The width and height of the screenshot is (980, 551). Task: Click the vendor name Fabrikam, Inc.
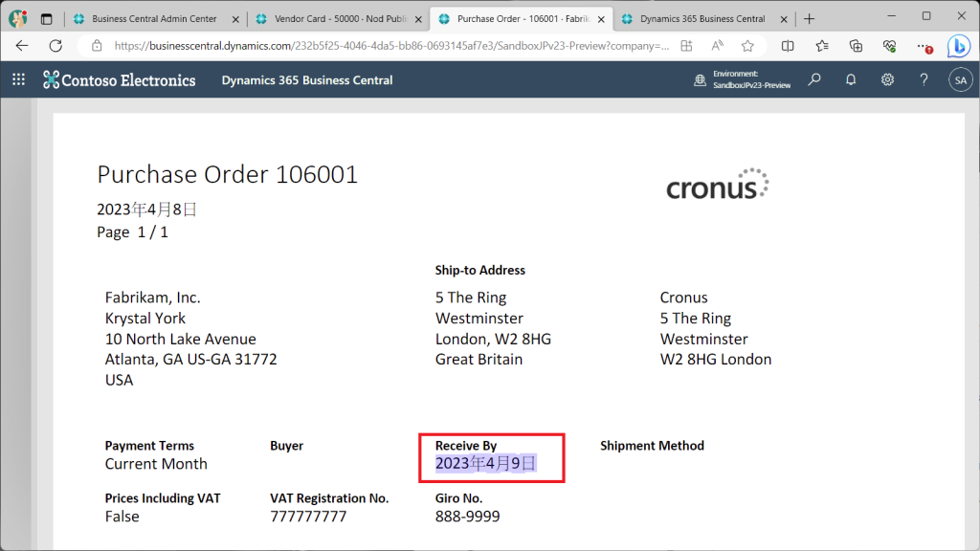(x=152, y=298)
